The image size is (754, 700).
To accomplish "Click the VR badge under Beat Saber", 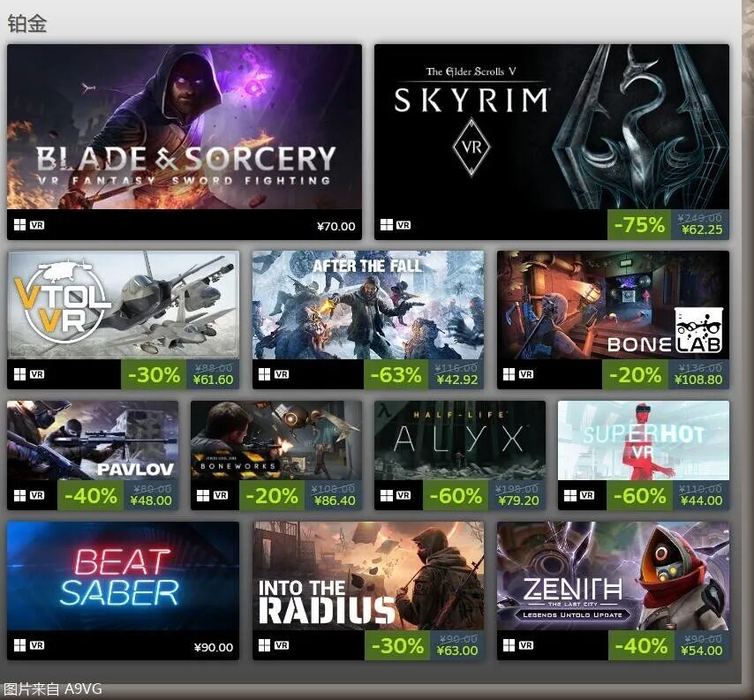I will (x=36, y=645).
